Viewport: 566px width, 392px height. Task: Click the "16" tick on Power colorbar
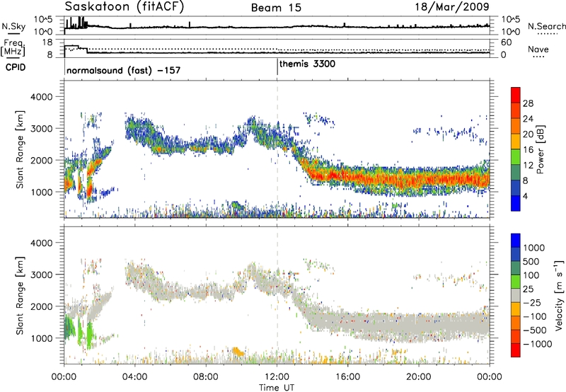coord(528,150)
